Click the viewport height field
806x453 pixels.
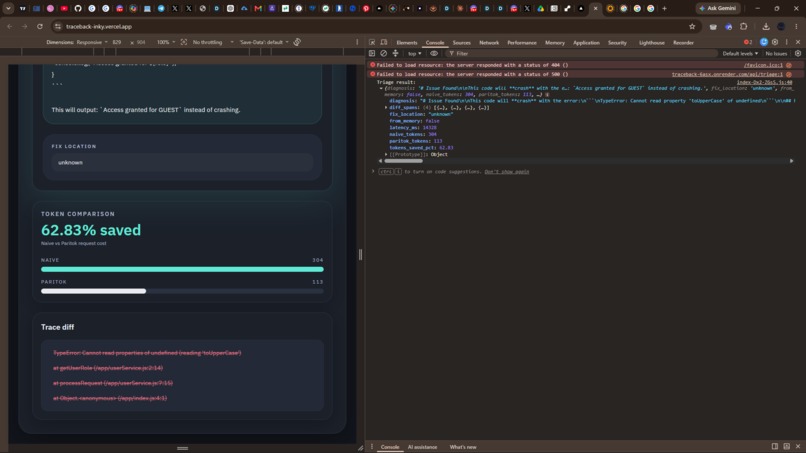[x=141, y=42]
